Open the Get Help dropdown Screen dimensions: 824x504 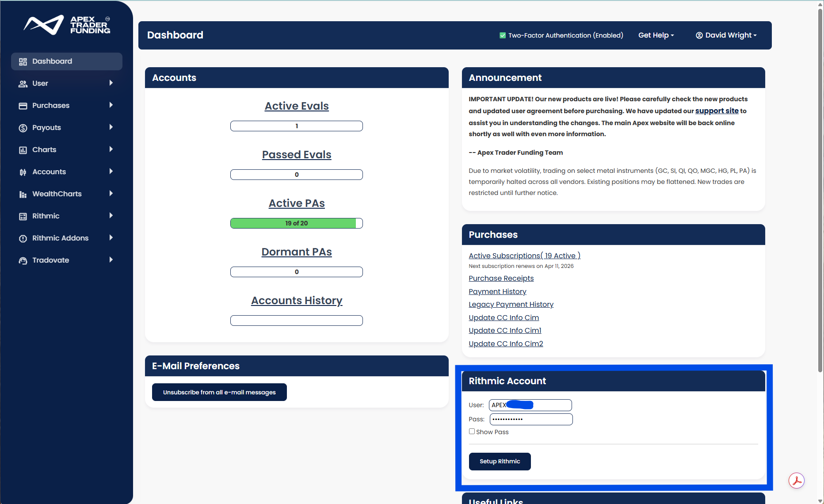tap(656, 35)
